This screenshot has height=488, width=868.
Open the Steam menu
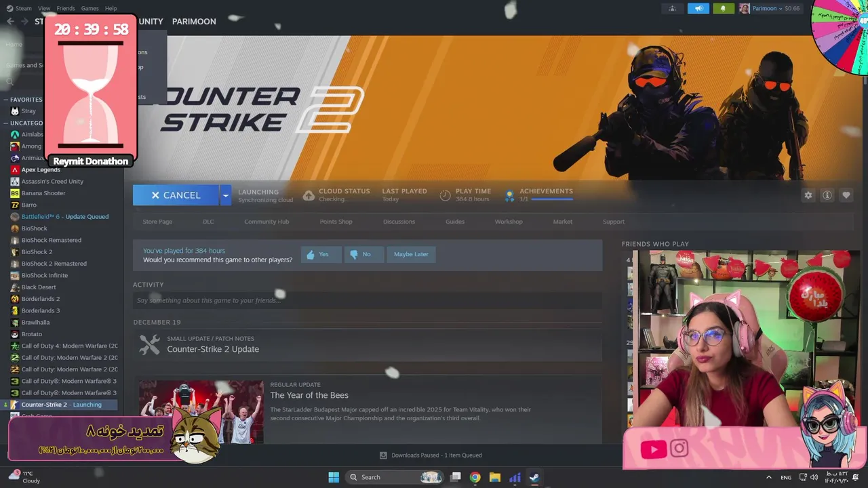20,8
